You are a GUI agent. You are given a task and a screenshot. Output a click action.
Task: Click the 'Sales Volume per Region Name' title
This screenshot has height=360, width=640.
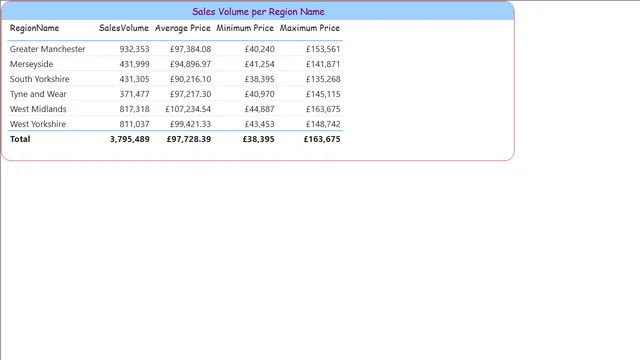(258, 12)
